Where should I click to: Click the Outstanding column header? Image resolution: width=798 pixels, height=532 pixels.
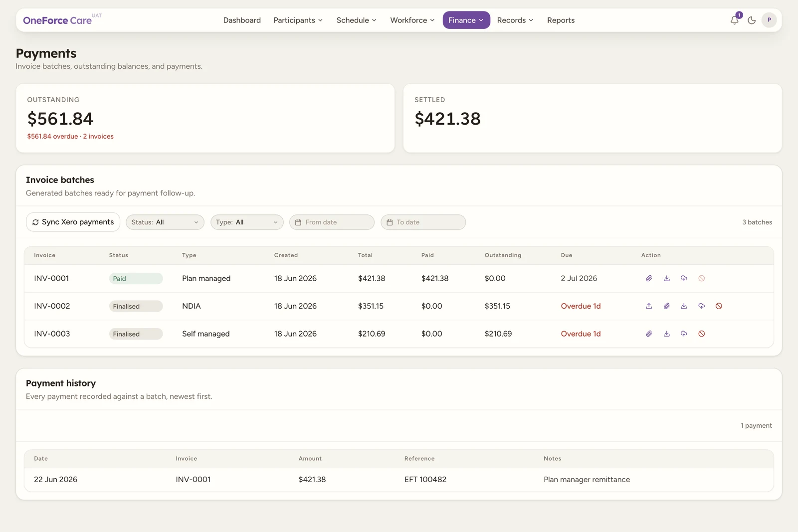pos(503,255)
